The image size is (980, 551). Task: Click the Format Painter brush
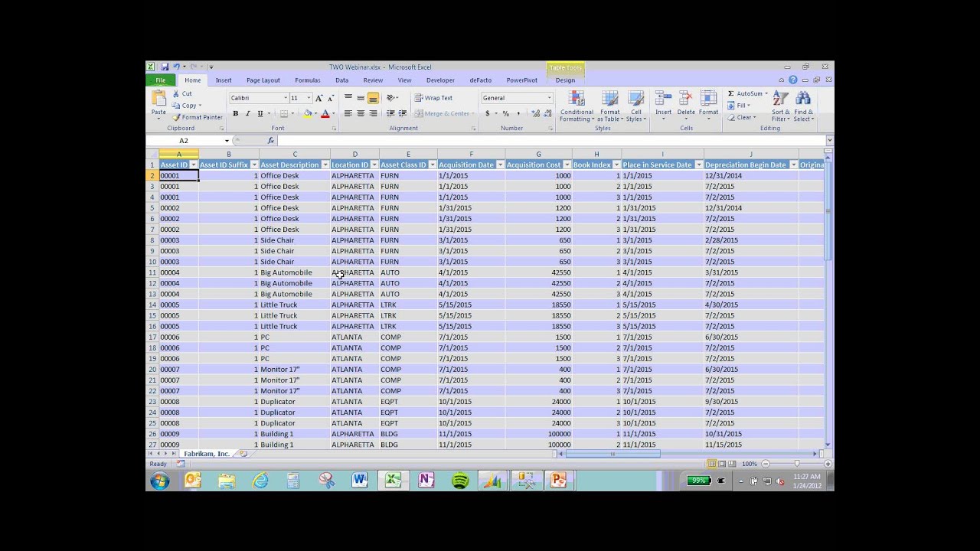(198, 117)
